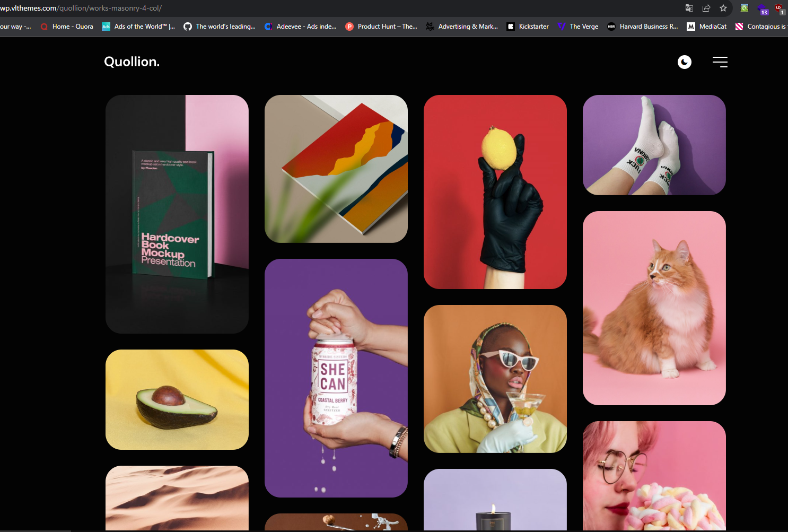Viewport: 788px width, 532px height.
Task: Open the orange cat on pink image
Action: (654, 308)
